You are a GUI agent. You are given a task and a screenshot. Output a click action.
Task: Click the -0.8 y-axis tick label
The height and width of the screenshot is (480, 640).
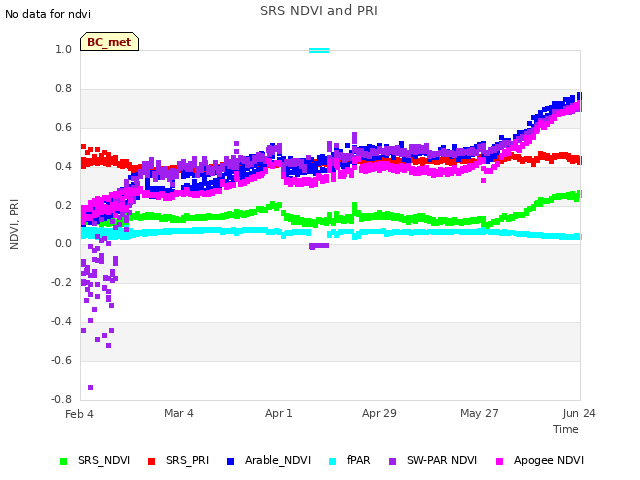61,399
